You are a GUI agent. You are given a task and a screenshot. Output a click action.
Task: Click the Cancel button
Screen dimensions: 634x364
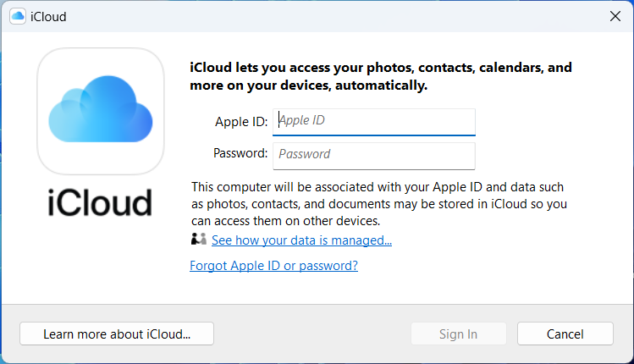tap(565, 334)
